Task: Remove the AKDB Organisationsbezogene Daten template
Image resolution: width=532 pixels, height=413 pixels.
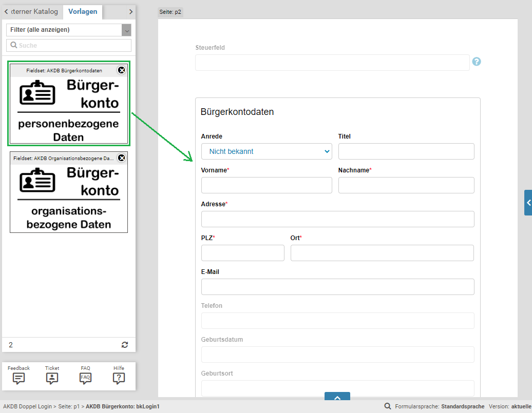Action: 122,158
